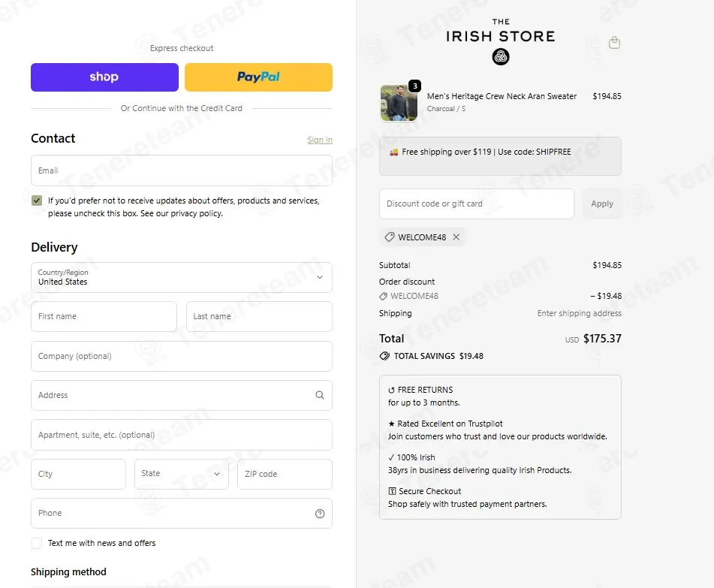714x588 pixels.
Task: Click the THE IRISH STORE wordmark
Action: coord(501,31)
